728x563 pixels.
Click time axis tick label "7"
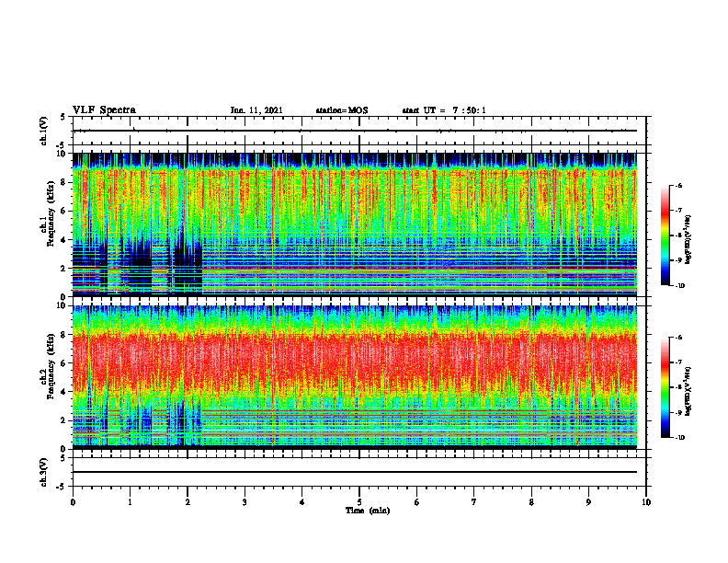pos(474,502)
